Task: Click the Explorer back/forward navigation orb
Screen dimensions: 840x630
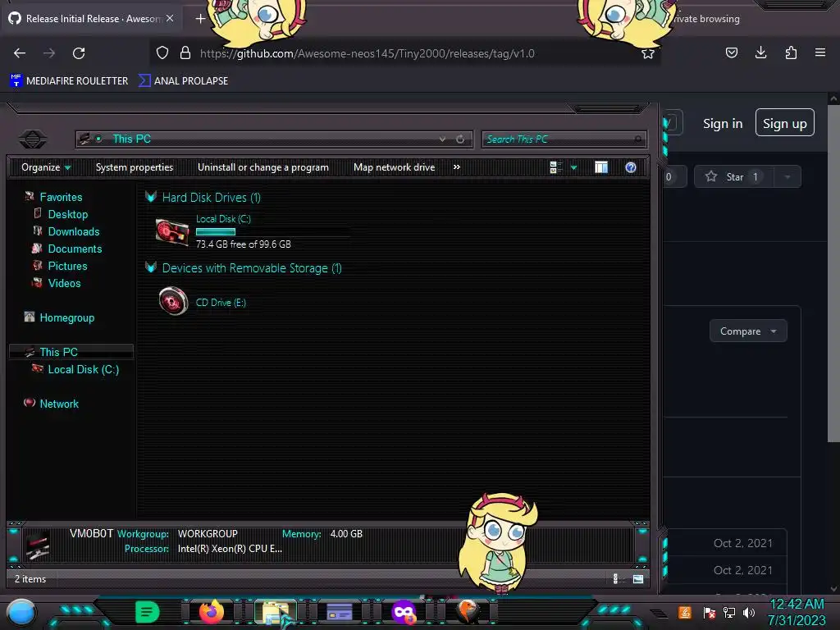Action: [x=33, y=139]
